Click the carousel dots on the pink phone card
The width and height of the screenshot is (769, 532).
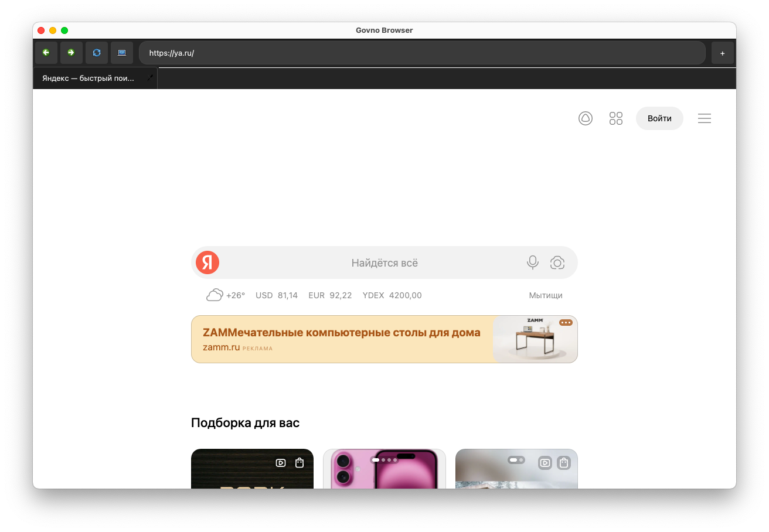[x=385, y=460]
